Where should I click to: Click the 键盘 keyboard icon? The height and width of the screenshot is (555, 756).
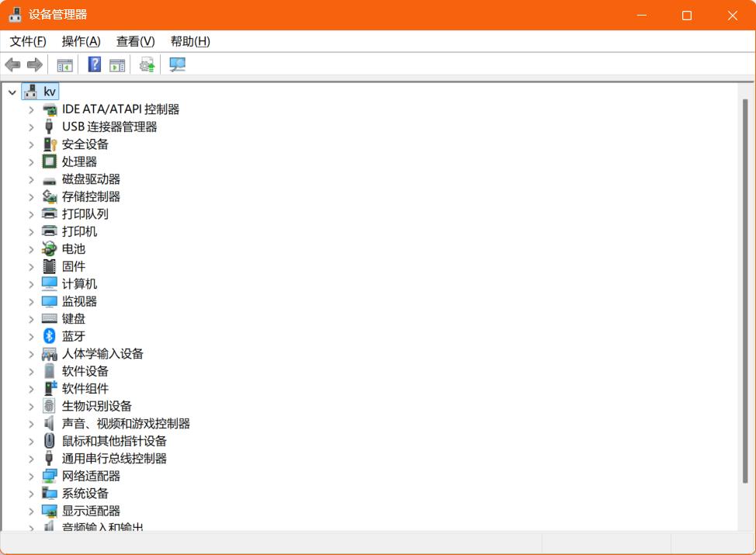(49, 318)
